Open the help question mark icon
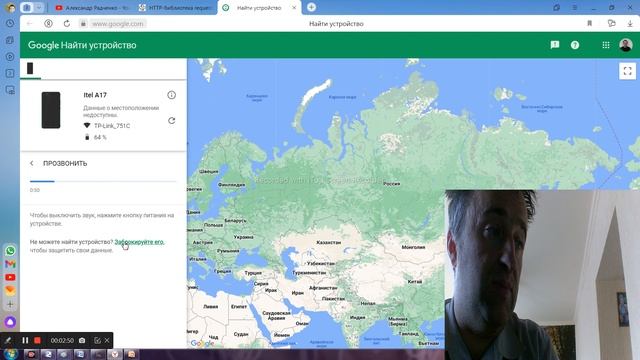Screen dimensions: 640x360 pyautogui.click(x=575, y=45)
